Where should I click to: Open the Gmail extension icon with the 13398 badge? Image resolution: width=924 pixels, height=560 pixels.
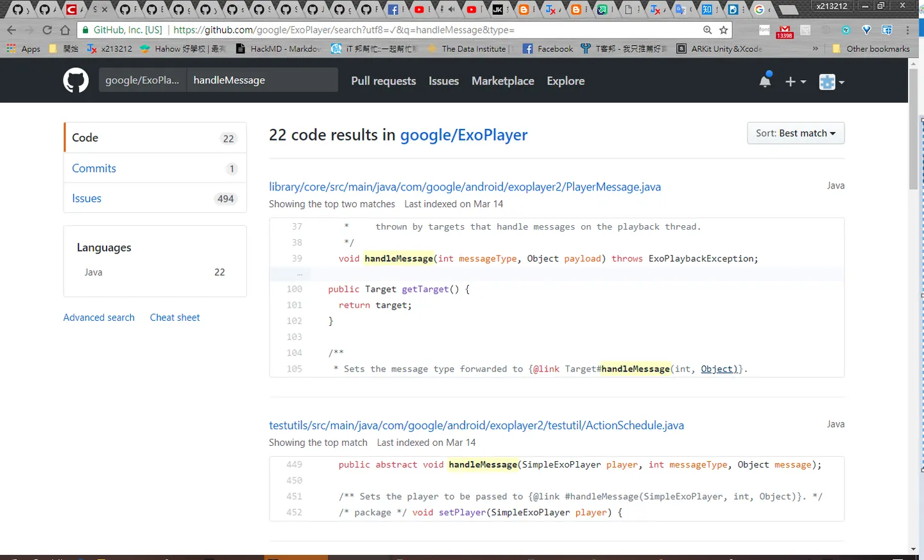(x=784, y=31)
